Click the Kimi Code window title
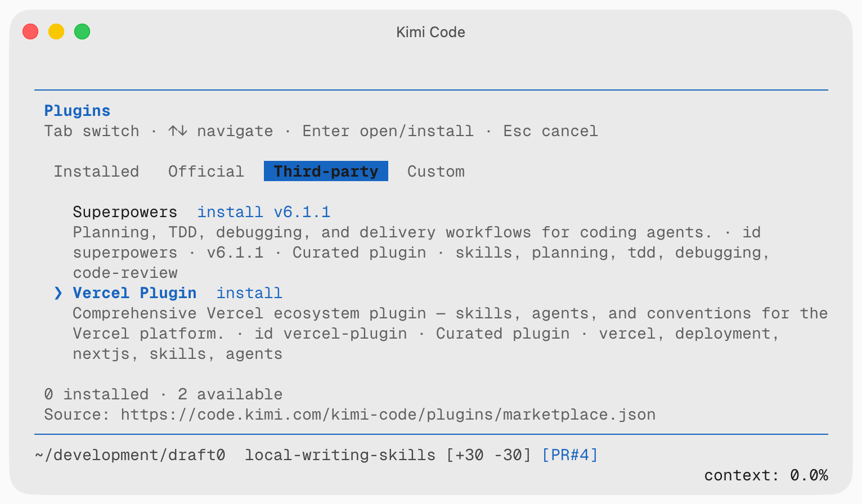This screenshot has height=504, width=862. tap(430, 32)
